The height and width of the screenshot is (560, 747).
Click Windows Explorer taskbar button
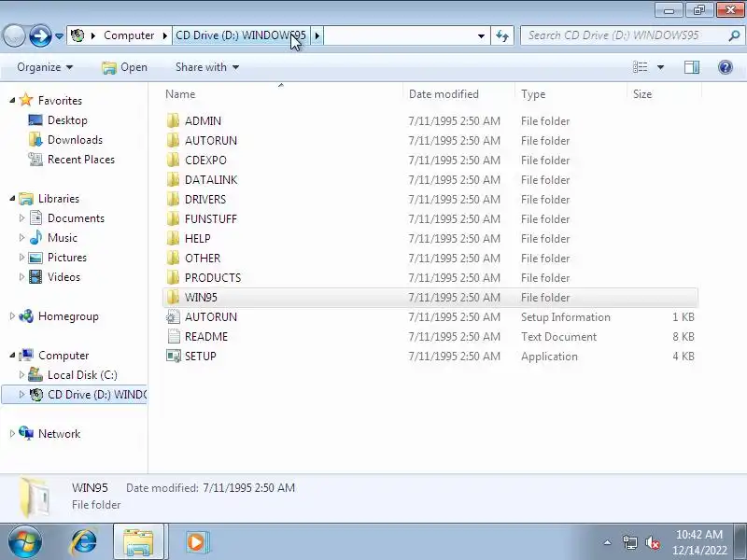click(138, 542)
